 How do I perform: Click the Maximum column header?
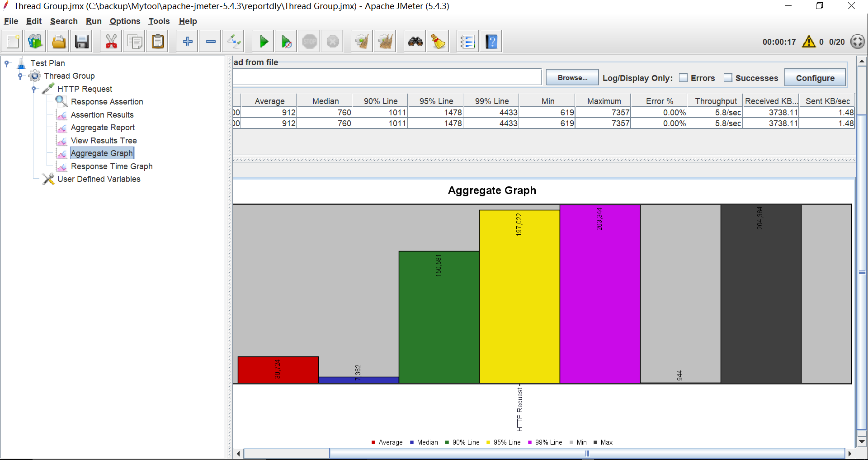[x=604, y=101]
